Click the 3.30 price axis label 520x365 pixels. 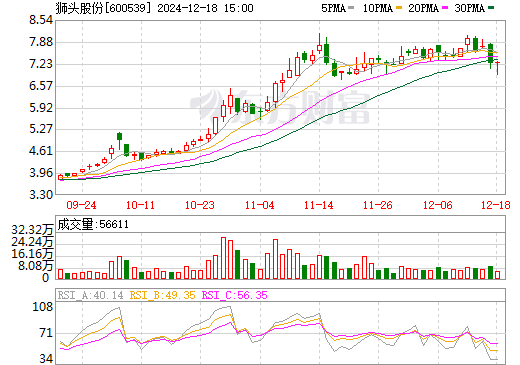point(41,194)
